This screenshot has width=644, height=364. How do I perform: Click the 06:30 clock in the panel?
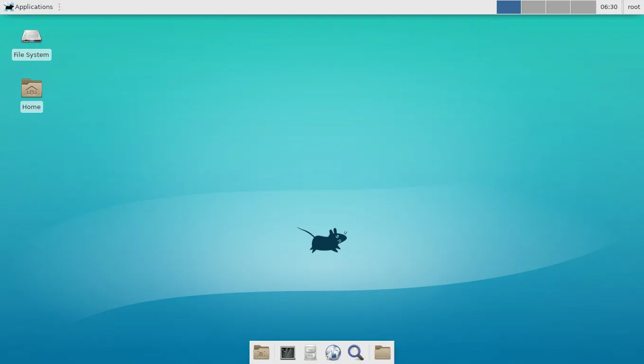coord(609,7)
